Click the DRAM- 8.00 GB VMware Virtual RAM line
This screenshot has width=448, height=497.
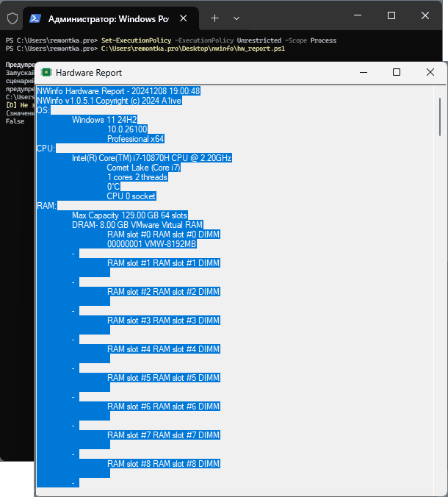pos(137,225)
